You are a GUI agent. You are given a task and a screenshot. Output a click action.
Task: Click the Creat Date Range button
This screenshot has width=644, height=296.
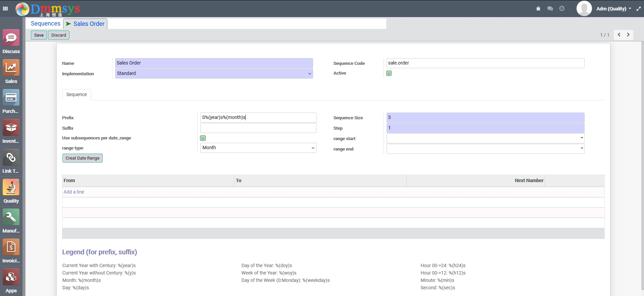(x=83, y=158)
